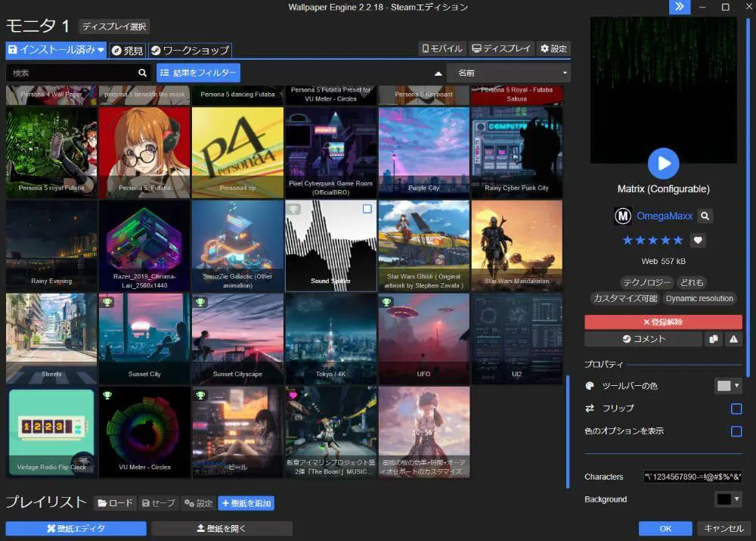Open the OmegaMaxx author link
756x541 pixels.
click(x=665, y=216)
